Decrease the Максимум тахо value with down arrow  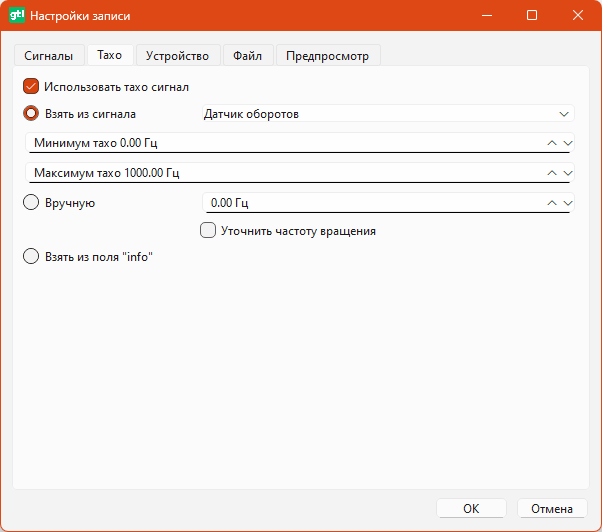(x=568, y=173)
